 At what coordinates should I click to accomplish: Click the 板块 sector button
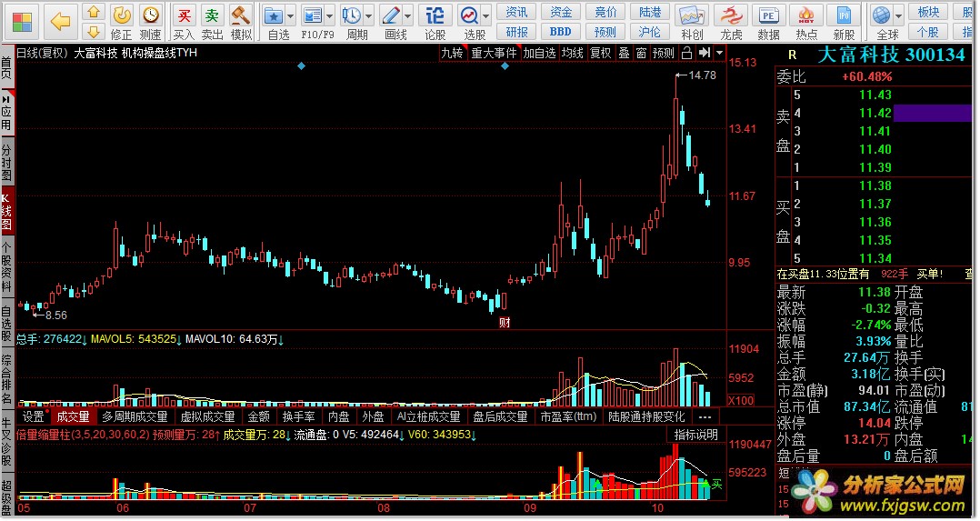coord(928,11)
